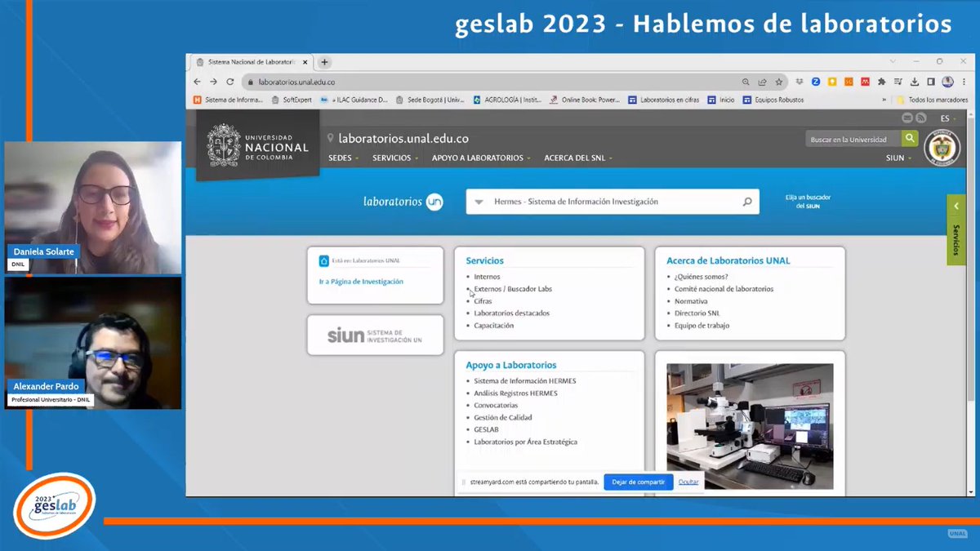Open Ir a Página de Investigación link
Viewport: 980px width, 551px height.
361,282
